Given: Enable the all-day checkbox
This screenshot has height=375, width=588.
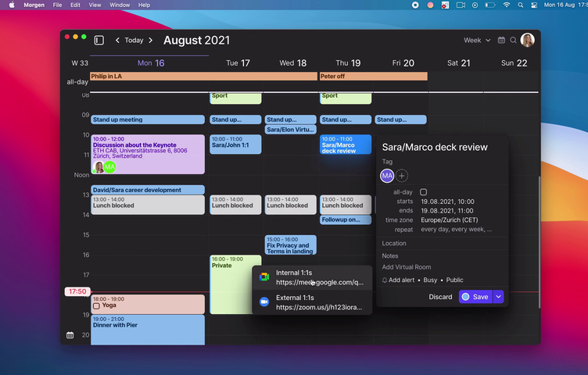Looking at the screenshot, I should [x=423, y=192].
